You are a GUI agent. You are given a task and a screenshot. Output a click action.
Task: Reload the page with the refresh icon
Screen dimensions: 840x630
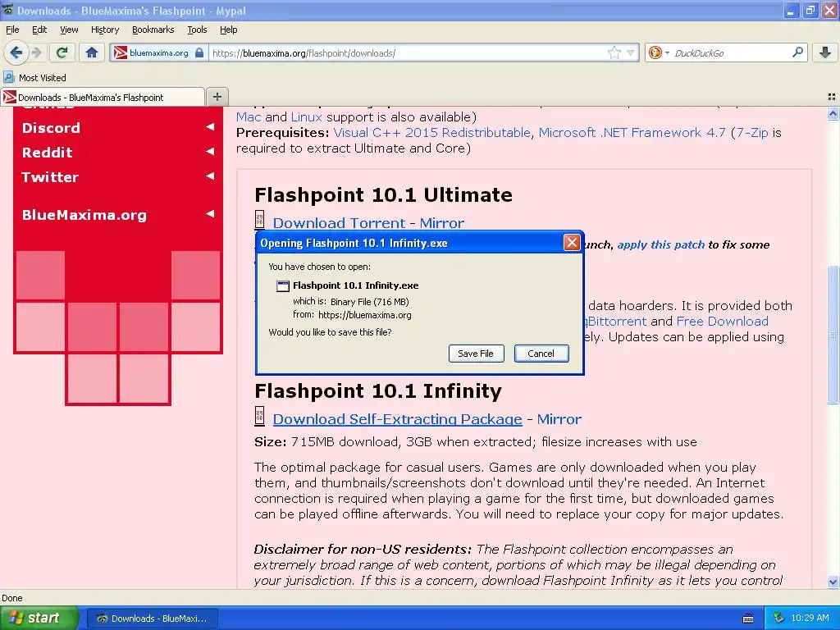pyautogui.click(x=62, y=52)
